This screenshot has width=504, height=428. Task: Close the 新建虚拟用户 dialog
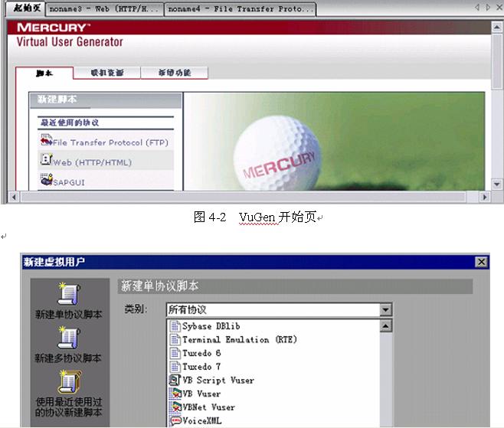(481, 262)
